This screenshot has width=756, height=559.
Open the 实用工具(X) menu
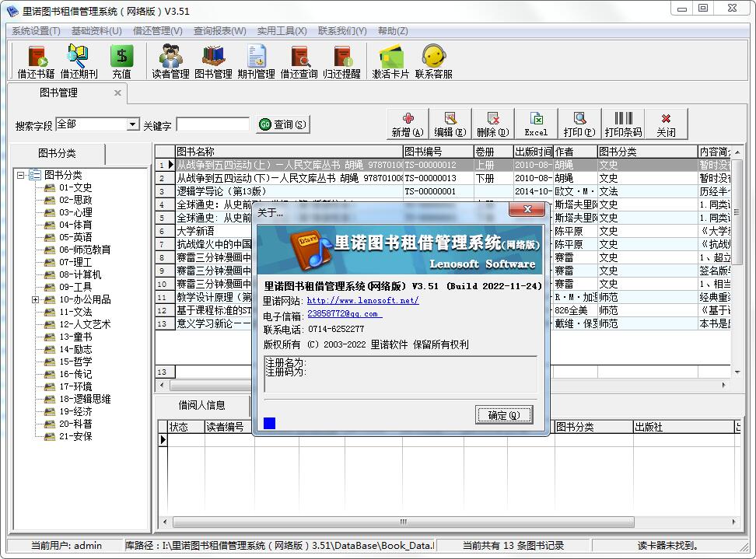coord(282,31)
